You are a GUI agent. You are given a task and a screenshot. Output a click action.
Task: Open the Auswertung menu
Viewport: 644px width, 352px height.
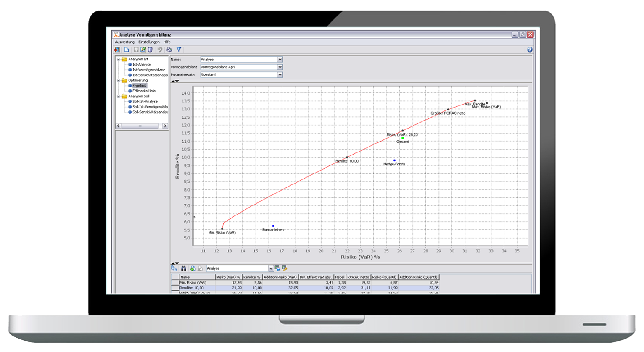tap(124, 42)
